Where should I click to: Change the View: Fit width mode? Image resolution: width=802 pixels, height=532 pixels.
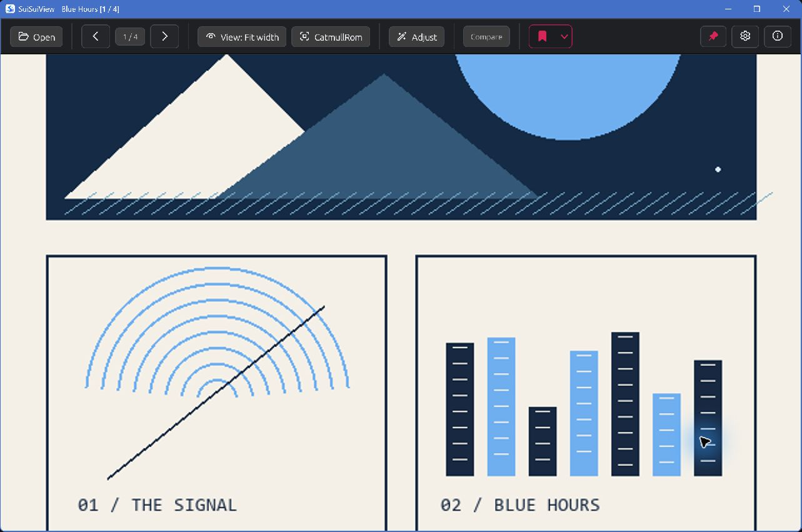pyautogui.click(x=242, y=37)
